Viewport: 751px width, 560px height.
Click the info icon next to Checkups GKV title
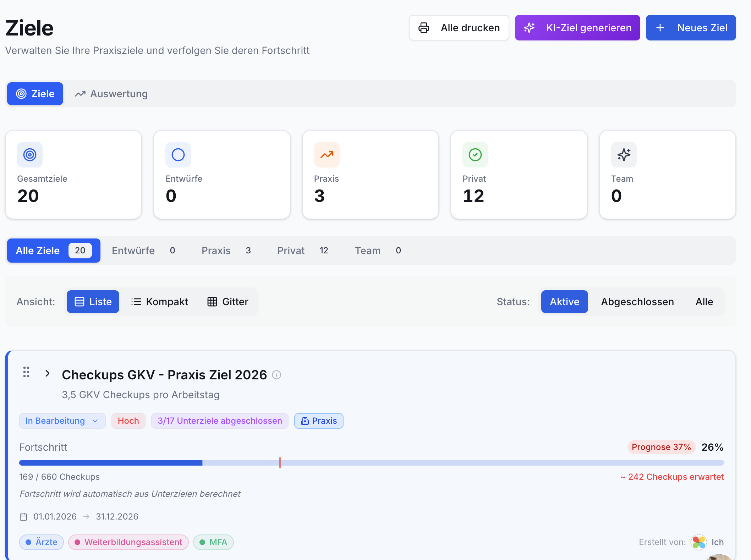tap(276, 375)
